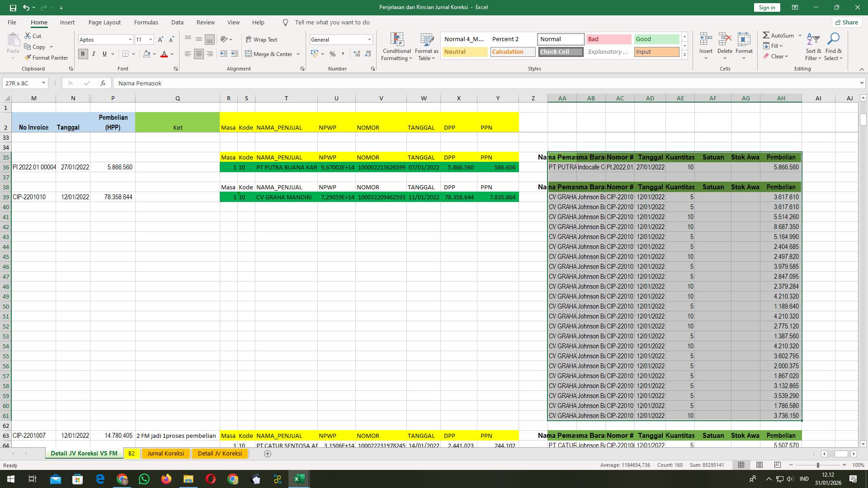Viewport: 868px width, 488px height.
Task: Open Sort & Filter options
Action: [x=813, y=47]
